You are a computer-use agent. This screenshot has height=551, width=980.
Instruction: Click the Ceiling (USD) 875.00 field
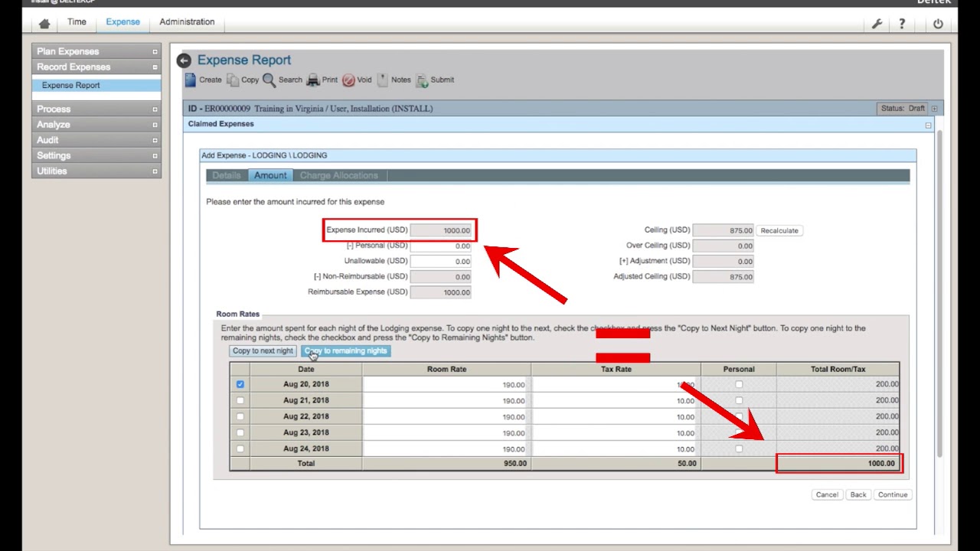point(723,230)
